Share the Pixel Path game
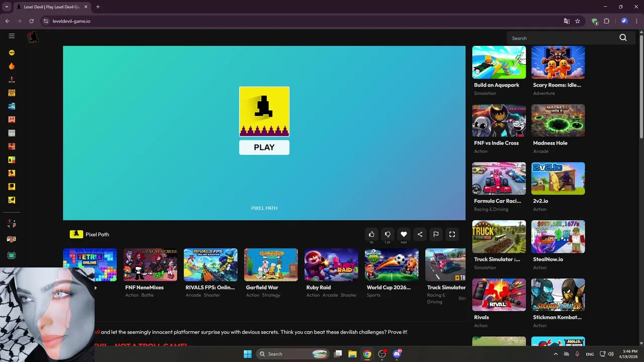Viewport: 644px width, 362px height. click(x=420, y=234)
